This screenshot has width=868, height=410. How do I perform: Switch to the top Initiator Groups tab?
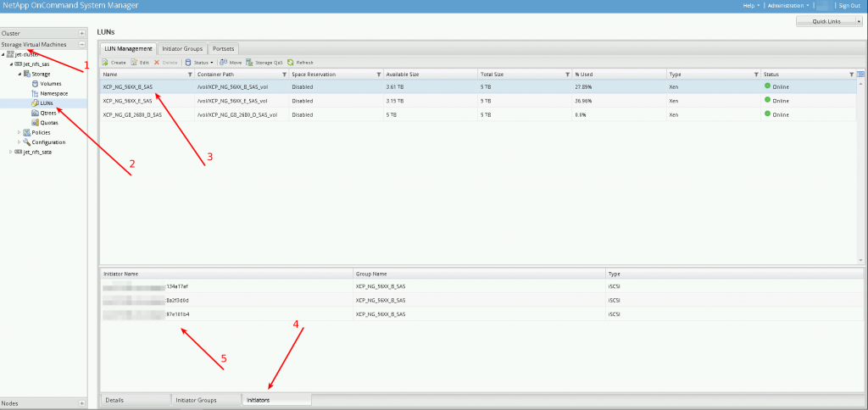183,48
